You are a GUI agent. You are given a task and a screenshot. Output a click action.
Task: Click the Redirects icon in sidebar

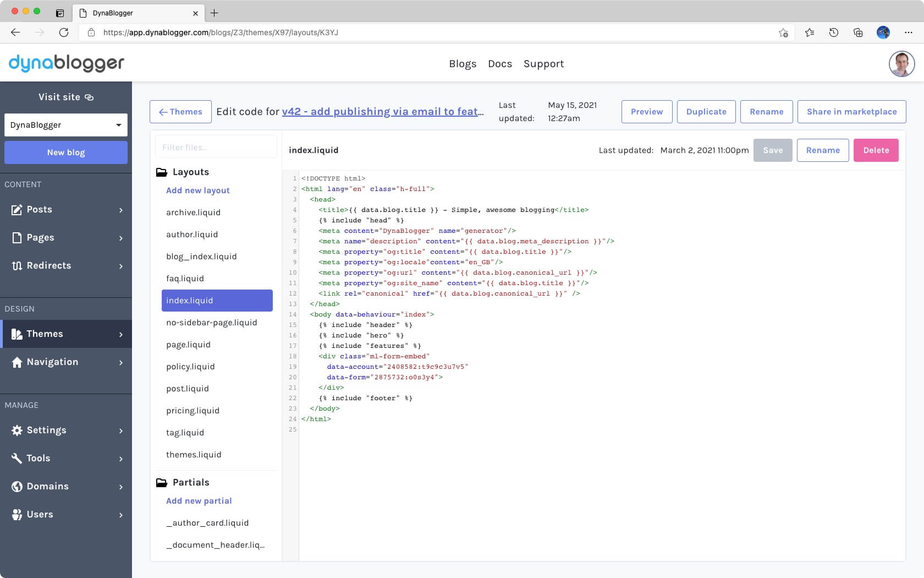pos(16,266)
